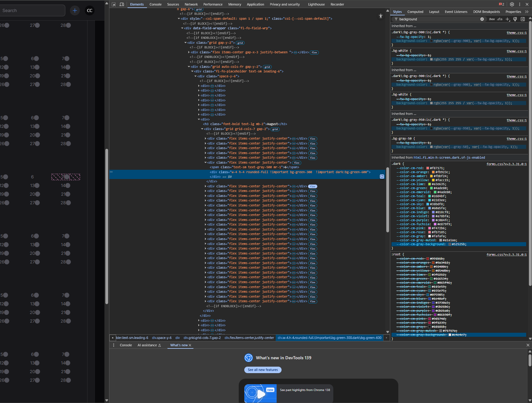Show more Styles pane tabs chevron
532x403 pixels.
click(527, 12)
